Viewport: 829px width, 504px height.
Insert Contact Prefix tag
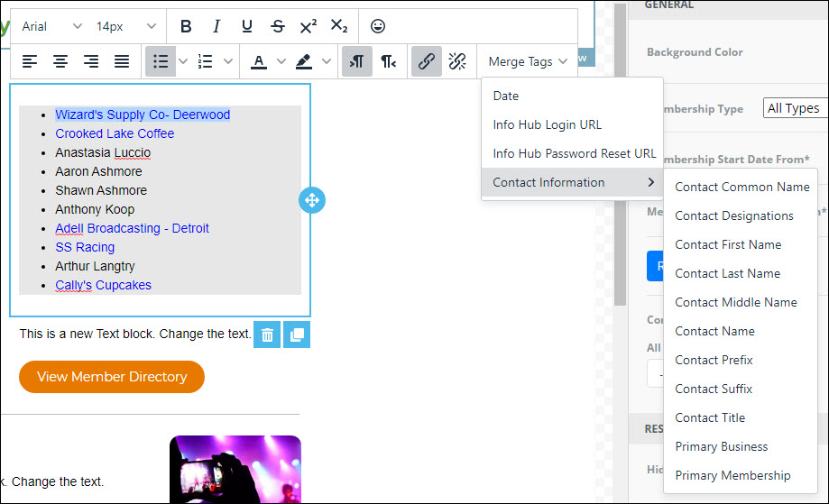[741, 360]
